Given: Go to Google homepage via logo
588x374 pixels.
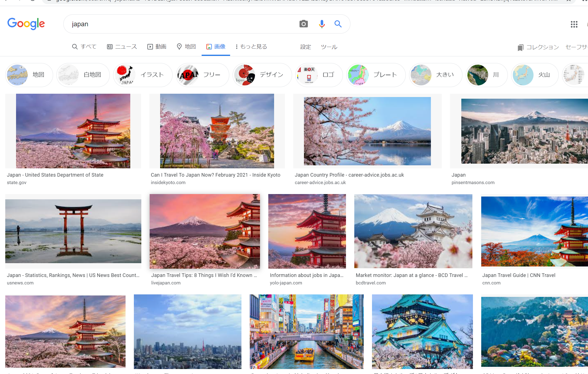Looking at the screenshot, I should [26, 24].
